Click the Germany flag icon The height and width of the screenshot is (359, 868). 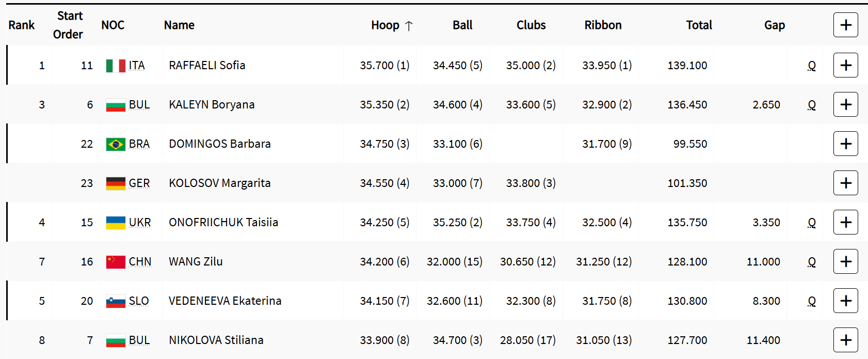(116, 183)
